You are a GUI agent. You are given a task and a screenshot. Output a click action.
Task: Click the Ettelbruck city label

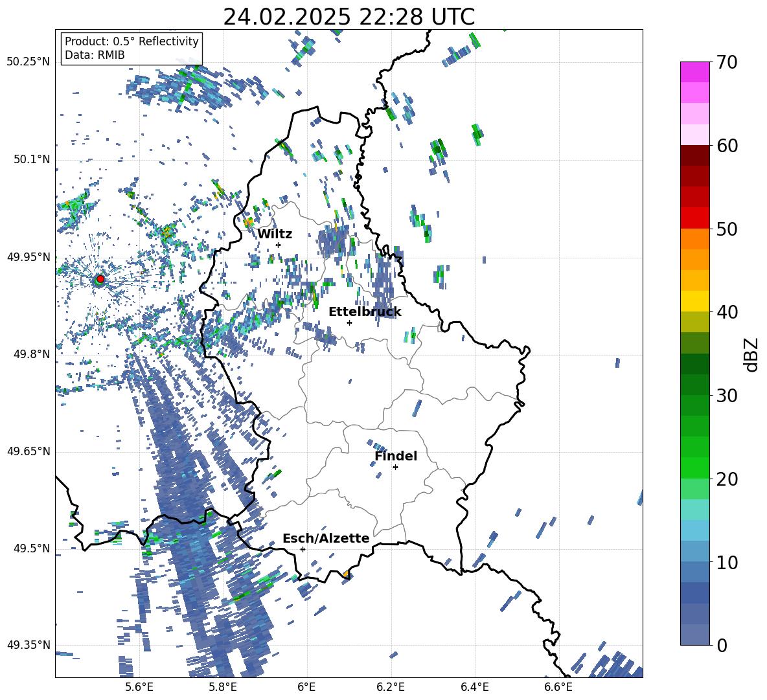click(x=365, y=312)
